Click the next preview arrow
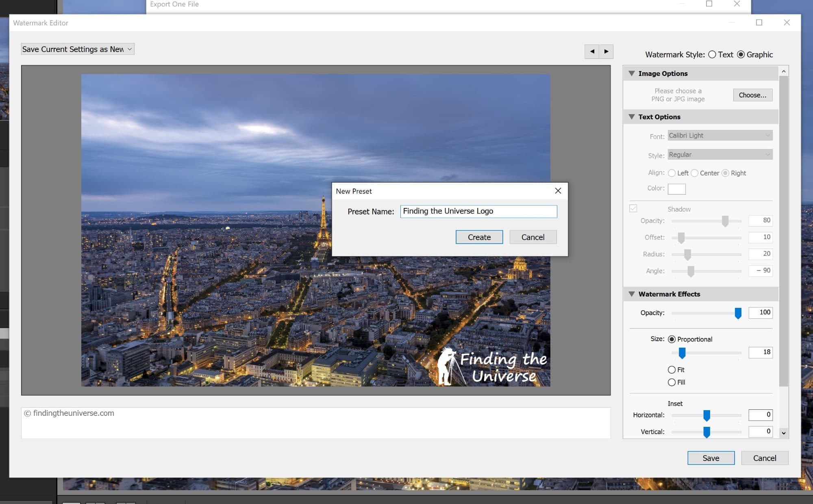Screen dimensions: 813x504 click(x=606, y=52)
